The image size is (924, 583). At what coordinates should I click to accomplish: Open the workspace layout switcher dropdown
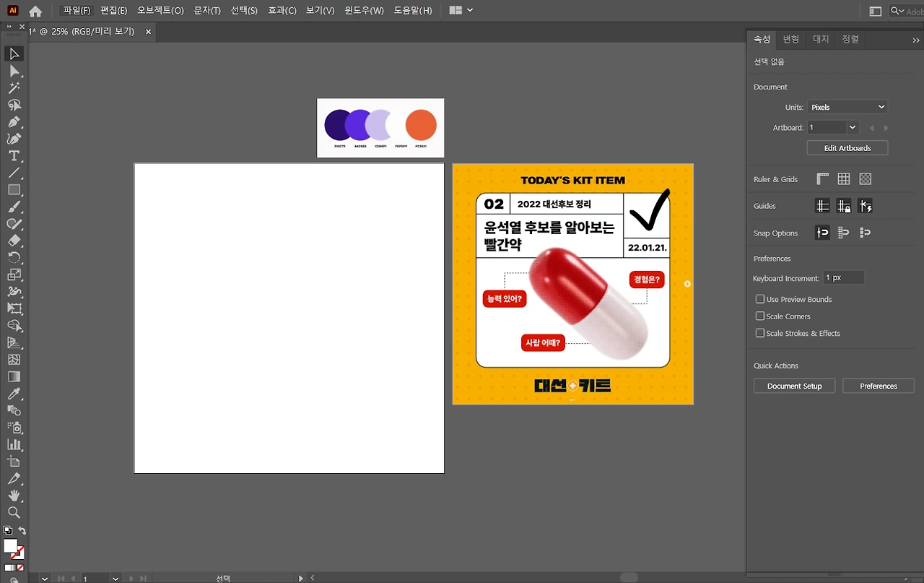click(461, 11)
